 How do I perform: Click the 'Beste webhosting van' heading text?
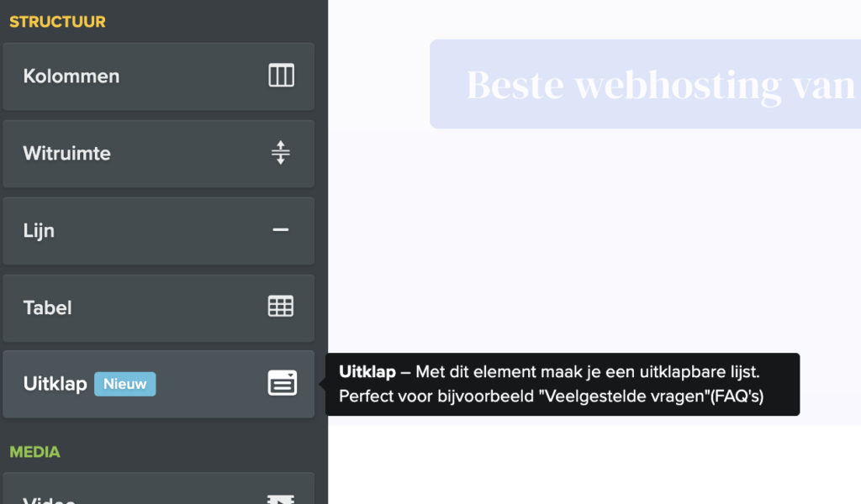coord(660,85)
